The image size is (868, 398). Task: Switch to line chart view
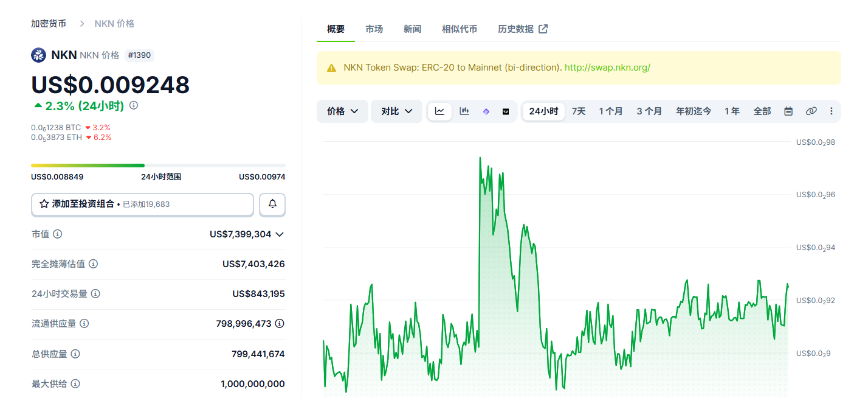click(x=439, y=111)
